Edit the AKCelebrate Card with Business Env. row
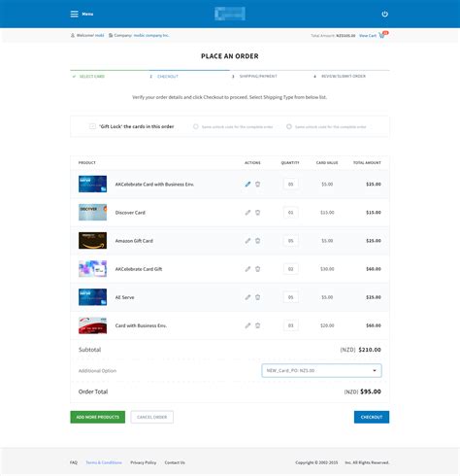The width and height of the screenshot is (460, 476). point(247,185)
